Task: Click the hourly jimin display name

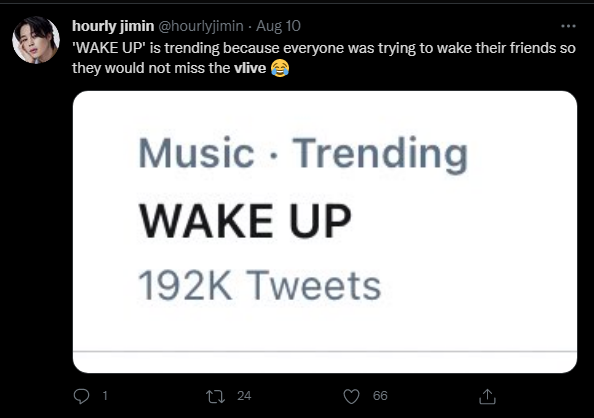Action: click(113, 26)
